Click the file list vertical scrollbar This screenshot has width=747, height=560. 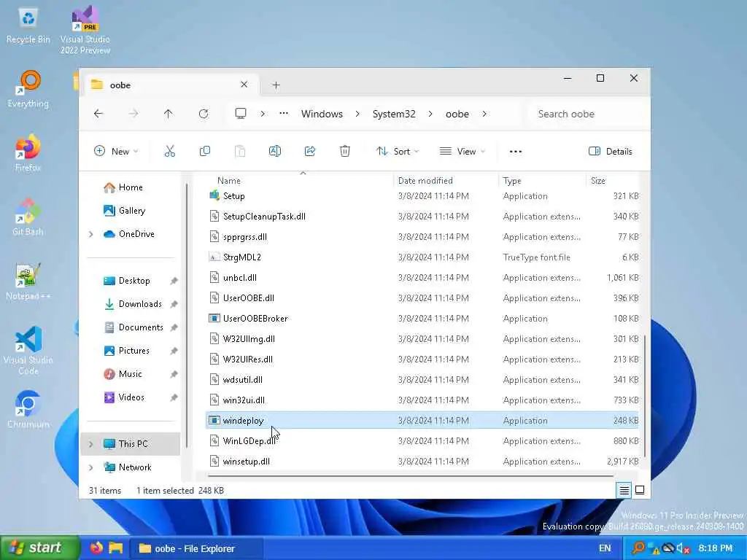[x=645, y=395]
